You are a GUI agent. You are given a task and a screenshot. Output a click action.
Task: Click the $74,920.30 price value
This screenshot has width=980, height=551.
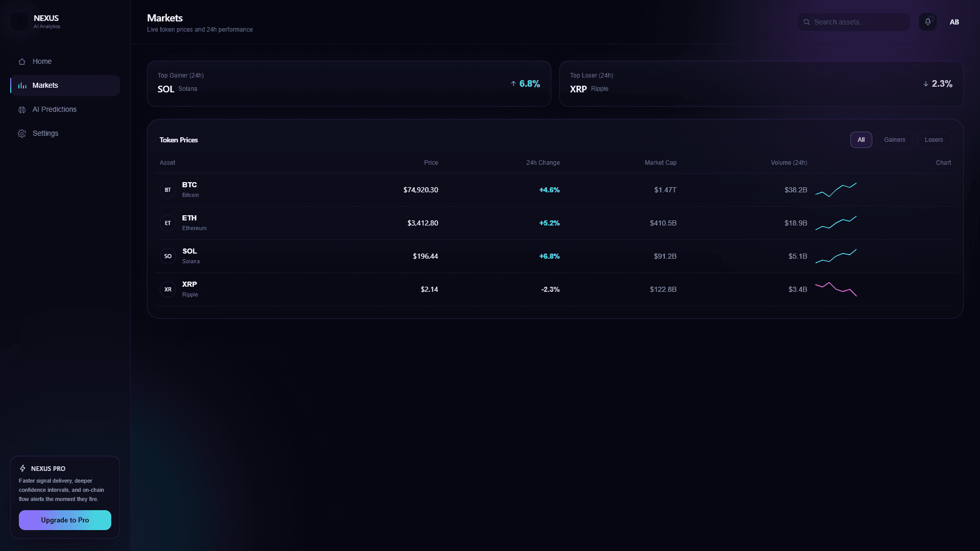point(421,190)
